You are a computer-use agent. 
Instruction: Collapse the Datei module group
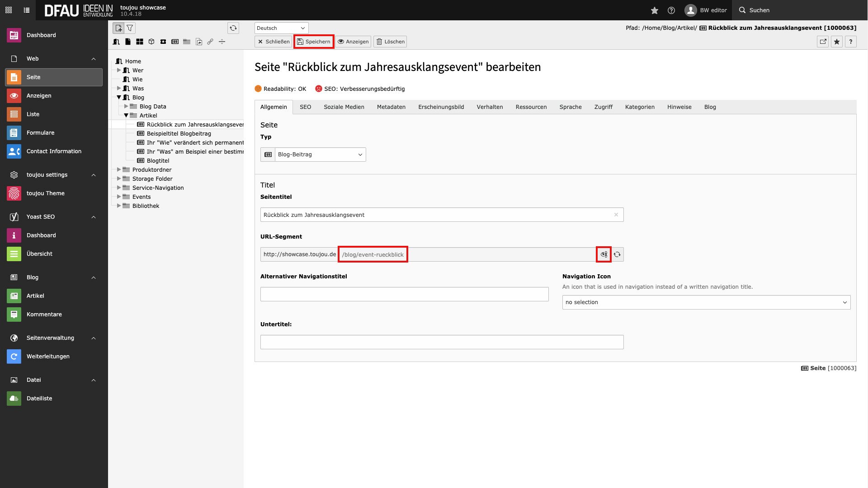pyautogui.click(x=94, y=380)
